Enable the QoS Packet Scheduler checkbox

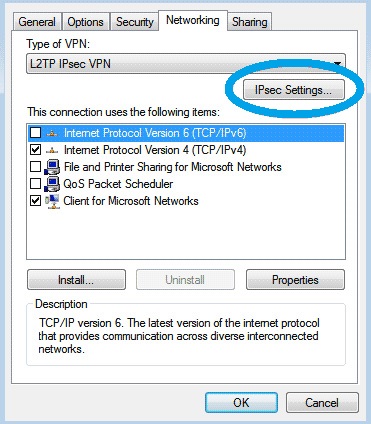[35, 184]
